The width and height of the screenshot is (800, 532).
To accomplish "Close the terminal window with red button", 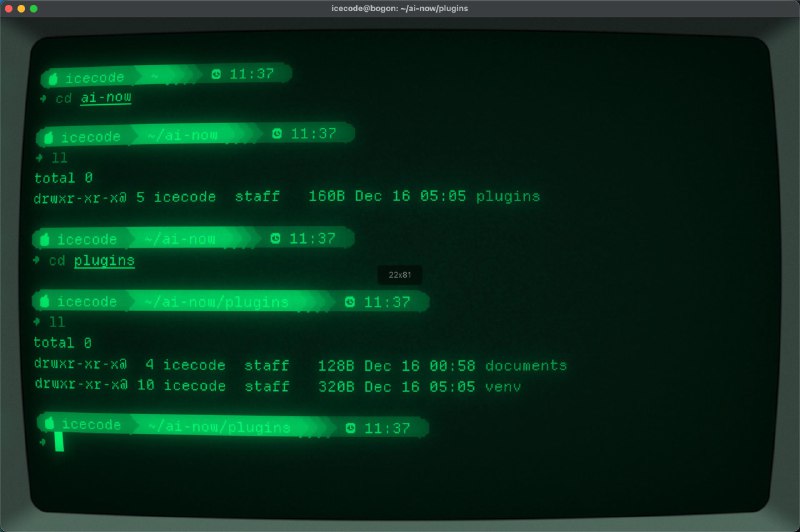I will click(x=8, y=8).
